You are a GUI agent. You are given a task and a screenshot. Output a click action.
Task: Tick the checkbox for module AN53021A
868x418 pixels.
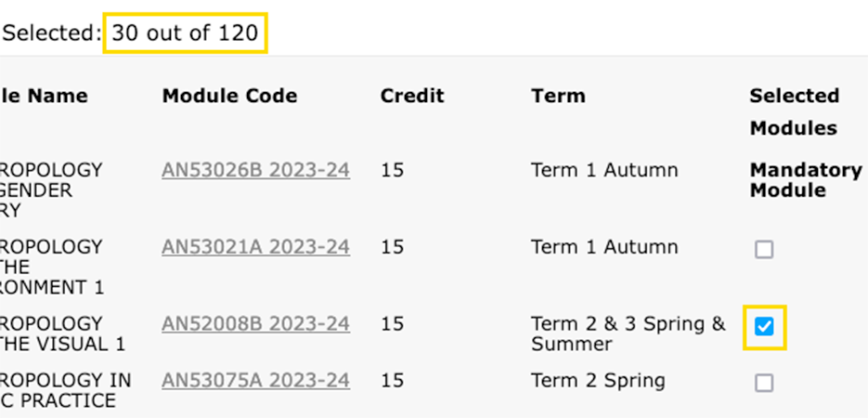[764, 250]
